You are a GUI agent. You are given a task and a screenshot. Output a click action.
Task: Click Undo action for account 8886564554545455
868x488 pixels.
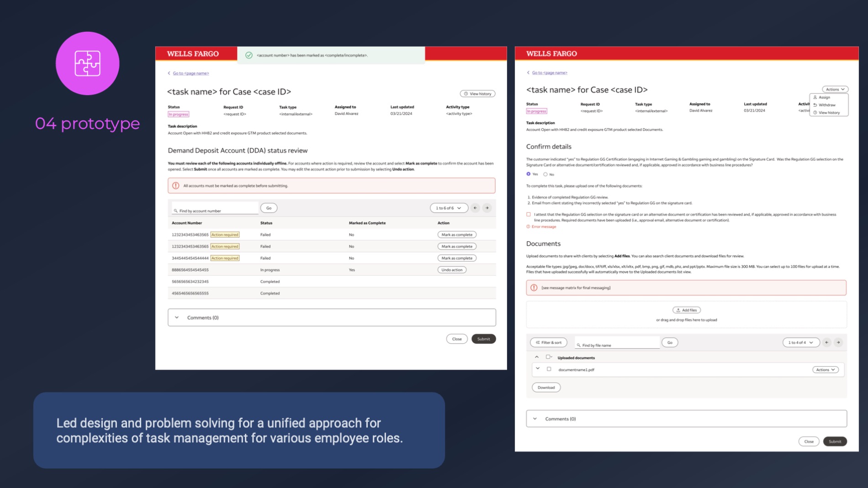point(451,270)
